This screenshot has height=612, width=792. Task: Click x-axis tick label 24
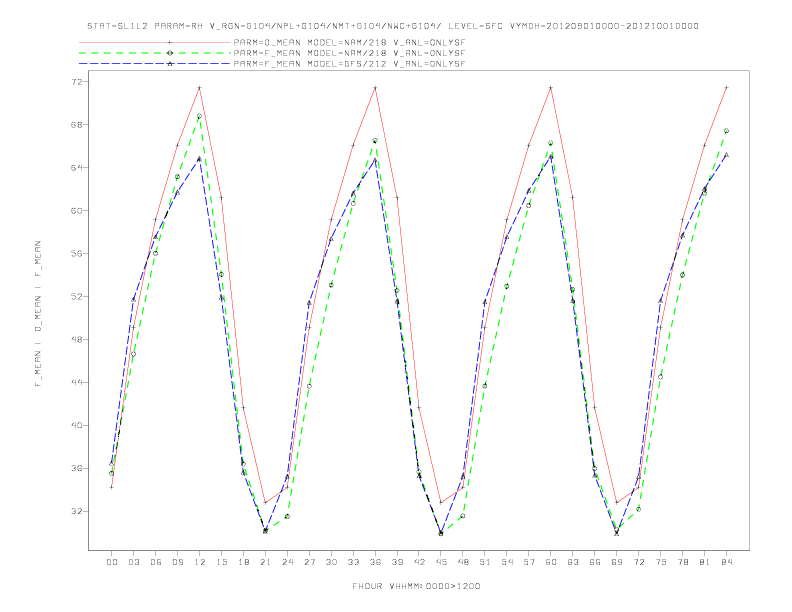click(287, 562)
